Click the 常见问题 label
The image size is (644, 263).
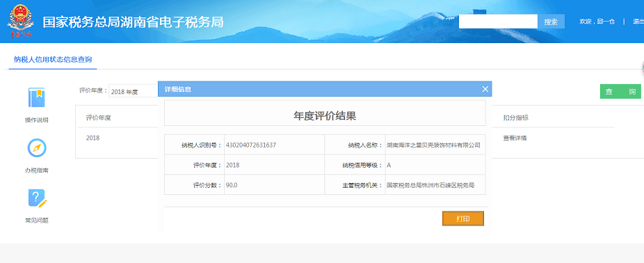pyautogui.click(x=37, y=221)
